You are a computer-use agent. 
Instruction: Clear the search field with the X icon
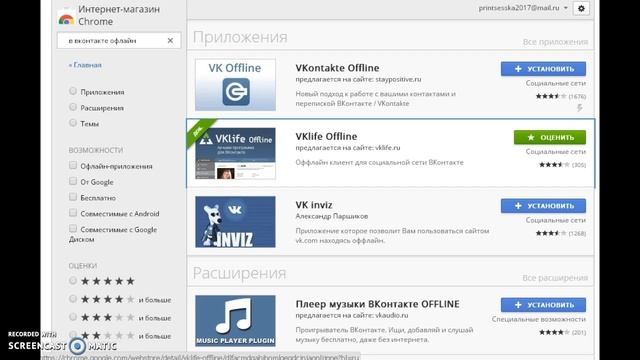pyautogui.click(x=170, y=40)
